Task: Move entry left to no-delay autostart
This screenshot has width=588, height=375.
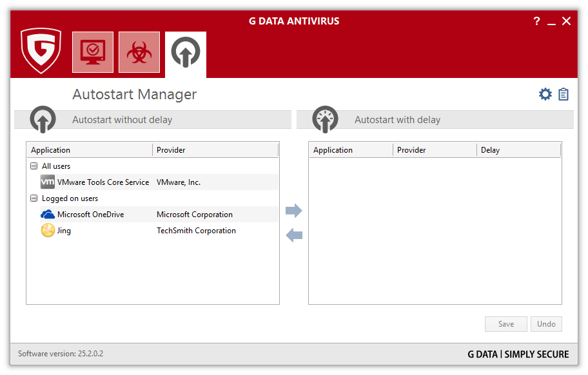Action: click(x=294, y=235)
